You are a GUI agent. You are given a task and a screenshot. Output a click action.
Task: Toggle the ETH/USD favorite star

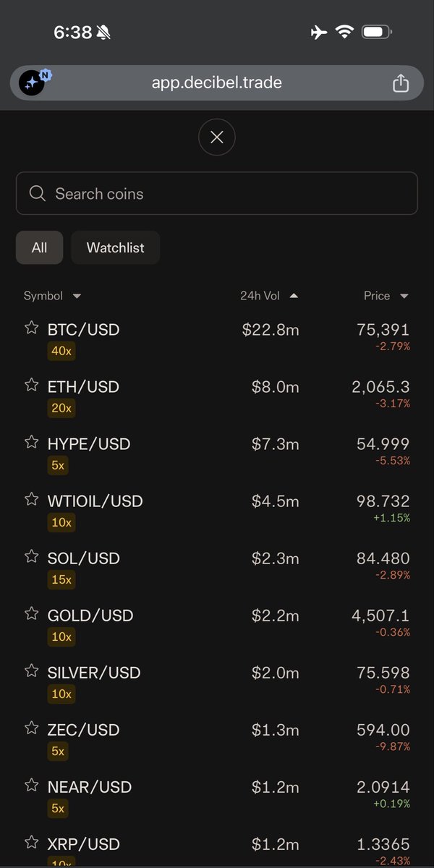click(31, 385)
